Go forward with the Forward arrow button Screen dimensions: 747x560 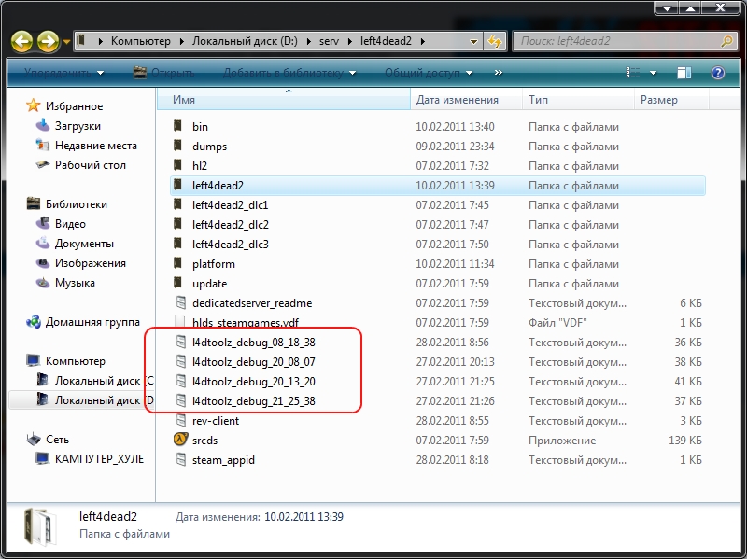click(49, 41)
